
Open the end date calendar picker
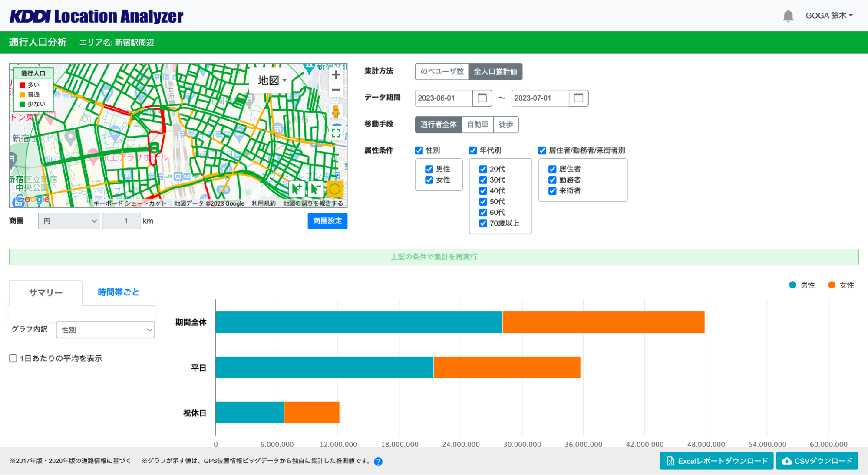pos(578,98)
